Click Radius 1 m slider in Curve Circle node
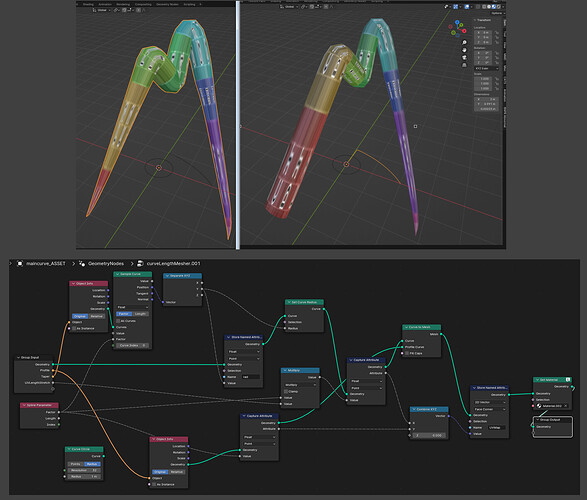 click(x=84, y=476)
